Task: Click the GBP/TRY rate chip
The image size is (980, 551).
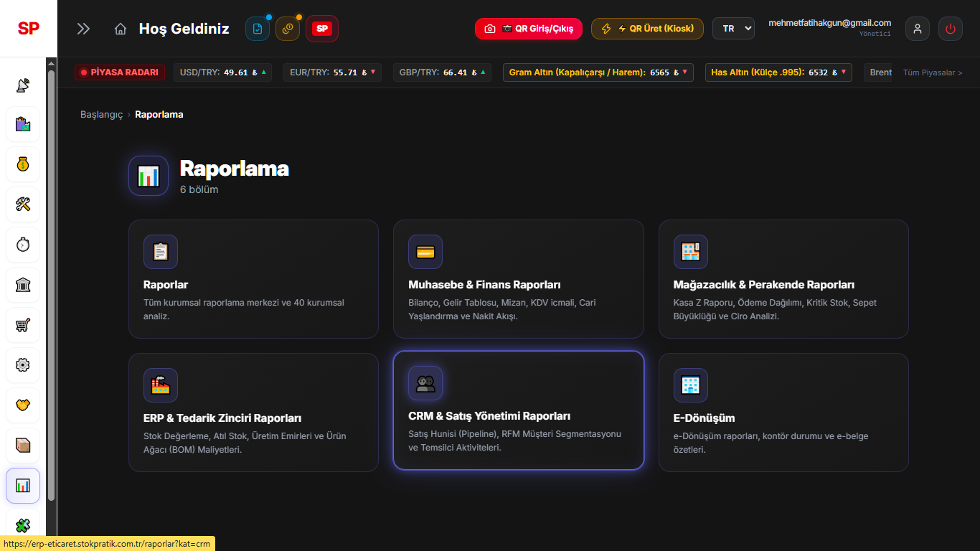Action: pyautogui.click(x=442, y=72)
